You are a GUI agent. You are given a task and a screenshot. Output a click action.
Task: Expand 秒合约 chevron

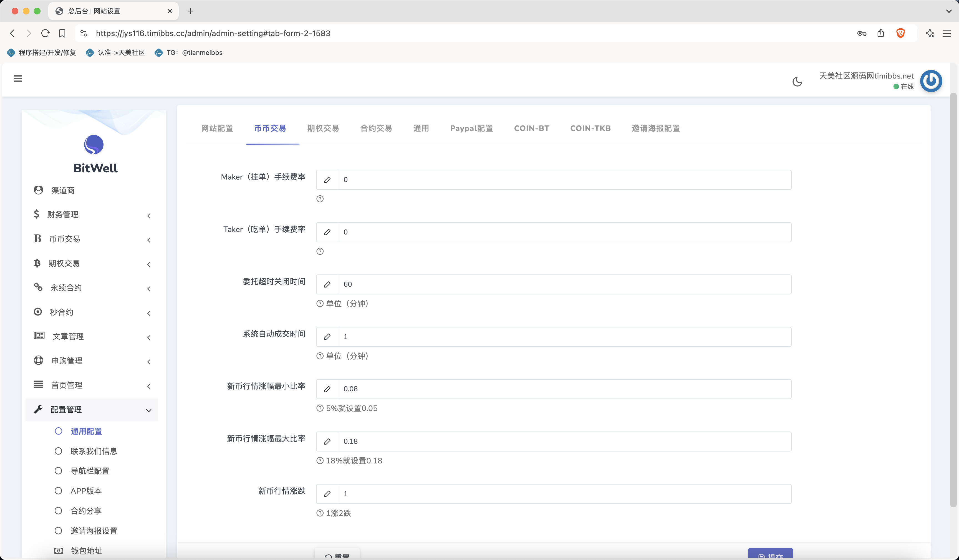click(x=149, y=313)
